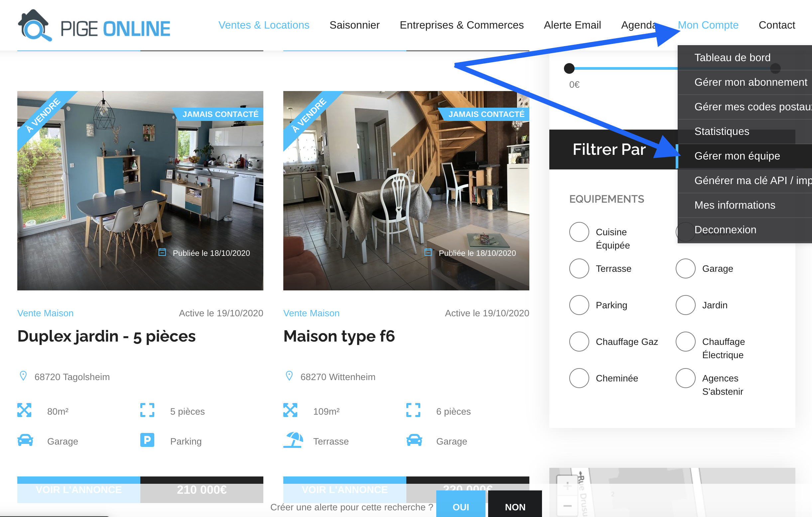Click the blue Parking P icon
Screen dimensions: 812x517
click(x=147, y=440)
